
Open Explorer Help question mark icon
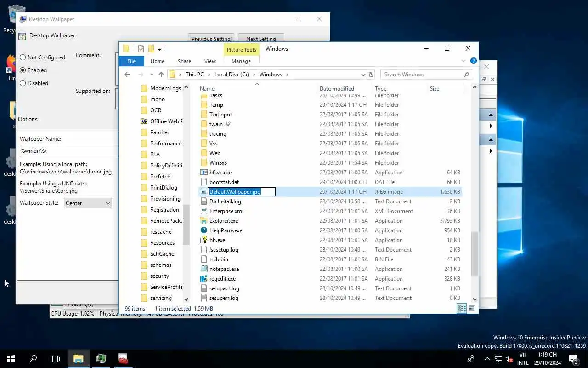pyautogui.click(x=473, y=61)
